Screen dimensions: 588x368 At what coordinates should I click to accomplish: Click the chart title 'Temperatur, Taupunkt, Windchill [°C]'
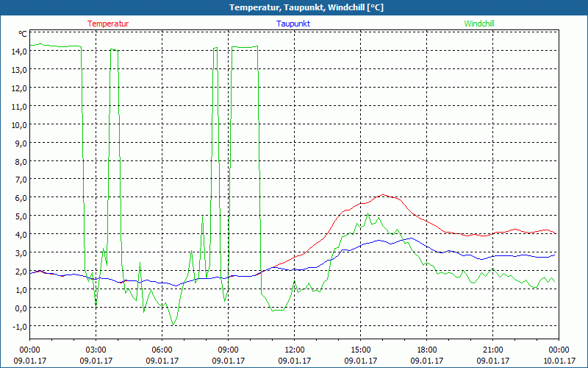tap(306, 7)
